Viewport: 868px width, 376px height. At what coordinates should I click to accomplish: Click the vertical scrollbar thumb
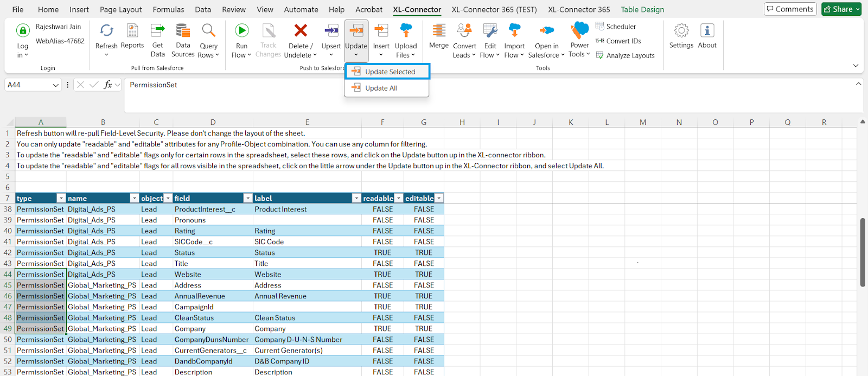pos(863,252)
